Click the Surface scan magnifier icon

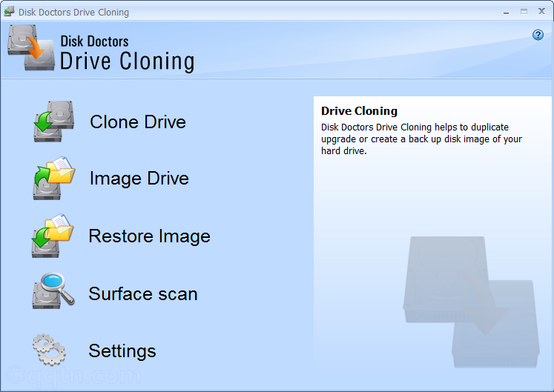point(53,290)
